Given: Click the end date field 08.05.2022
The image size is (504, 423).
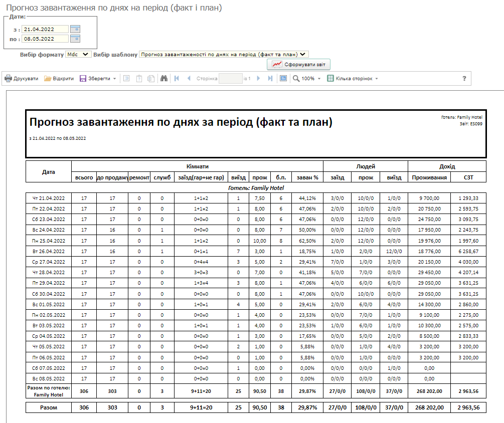Looking at the screenshot, I should tap(45, 39).
